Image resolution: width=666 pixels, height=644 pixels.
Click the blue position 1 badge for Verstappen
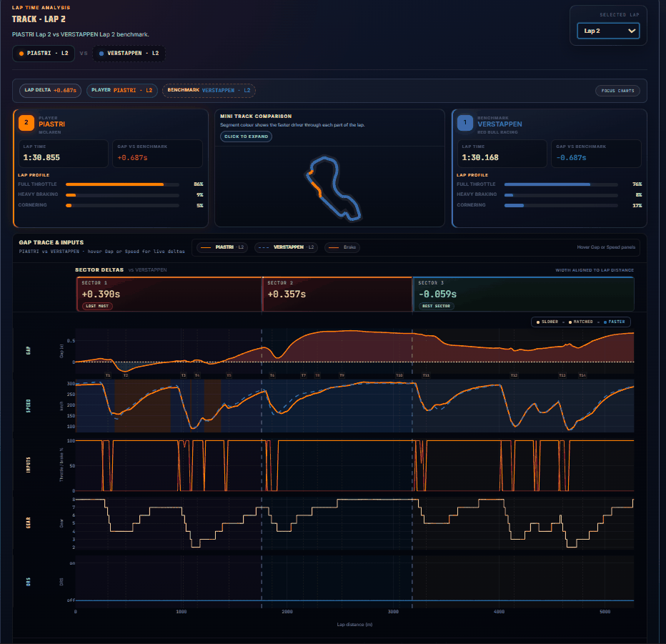pyautogui.click(x=464, y=123)
